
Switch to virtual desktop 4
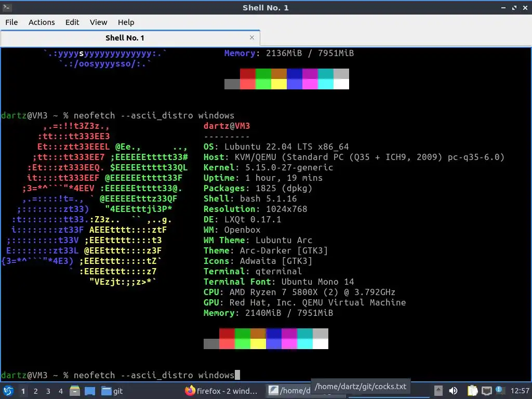point(61,391)
